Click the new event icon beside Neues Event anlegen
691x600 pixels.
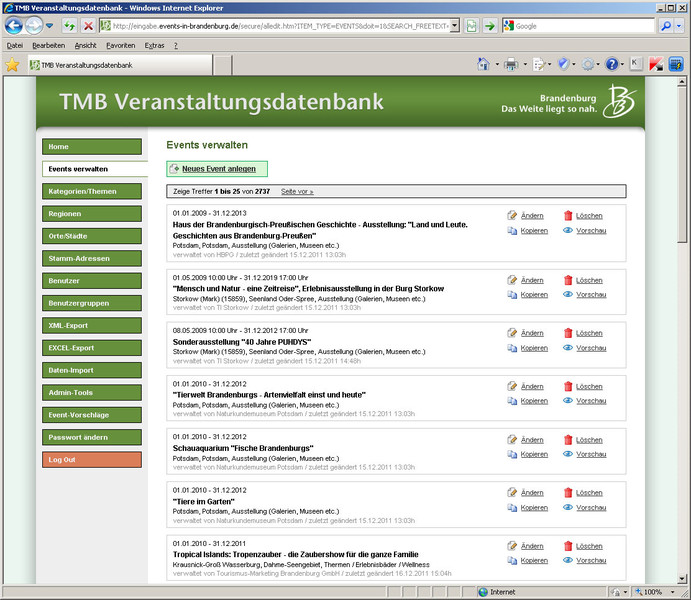175,169
